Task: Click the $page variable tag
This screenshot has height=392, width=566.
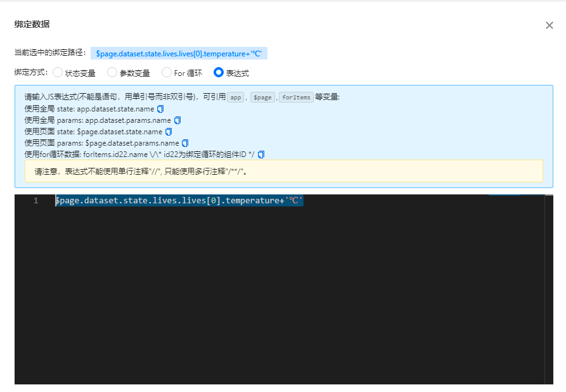Action: pos(262,98)
